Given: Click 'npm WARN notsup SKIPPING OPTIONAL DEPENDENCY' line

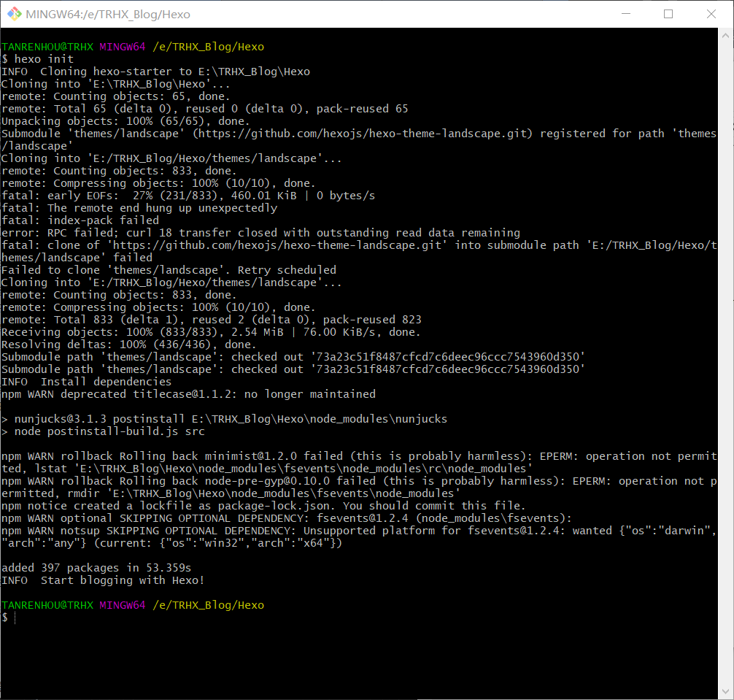Looking at the screenshot, I should (x=359, y=536).
